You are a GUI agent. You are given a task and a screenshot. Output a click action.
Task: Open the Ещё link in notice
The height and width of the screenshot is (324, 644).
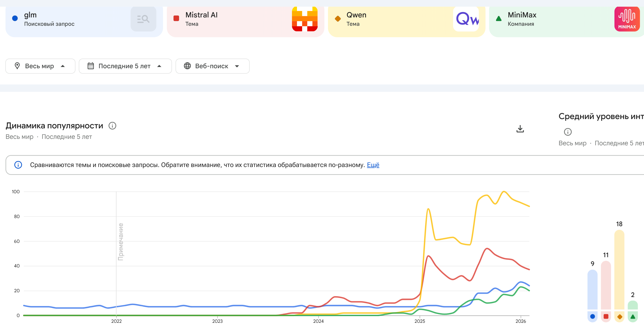(x=373, y=165)
